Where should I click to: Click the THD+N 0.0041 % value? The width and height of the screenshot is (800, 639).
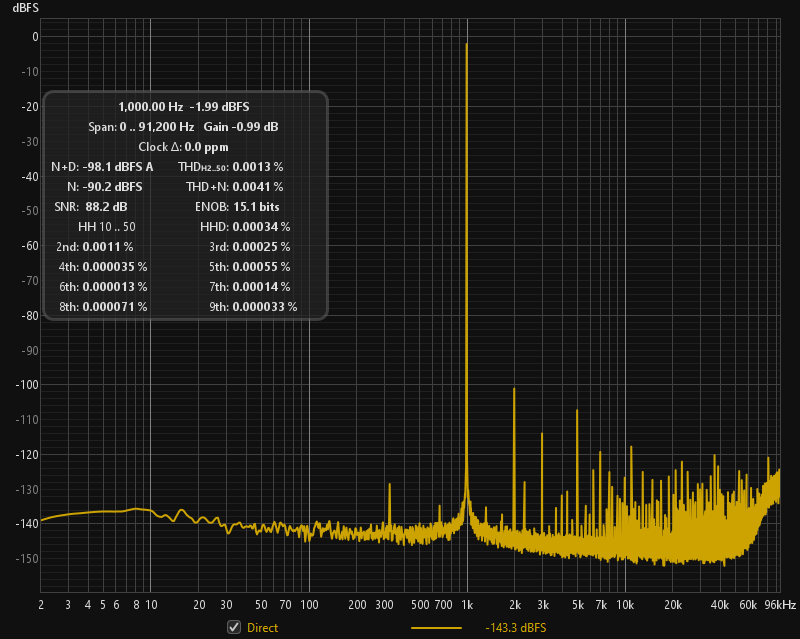(x=258, y=187)
